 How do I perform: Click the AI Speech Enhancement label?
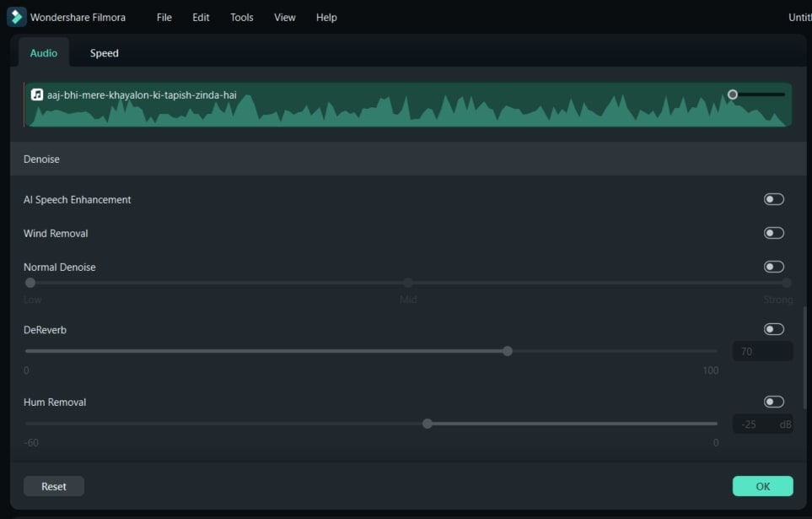tap(78, 200)
